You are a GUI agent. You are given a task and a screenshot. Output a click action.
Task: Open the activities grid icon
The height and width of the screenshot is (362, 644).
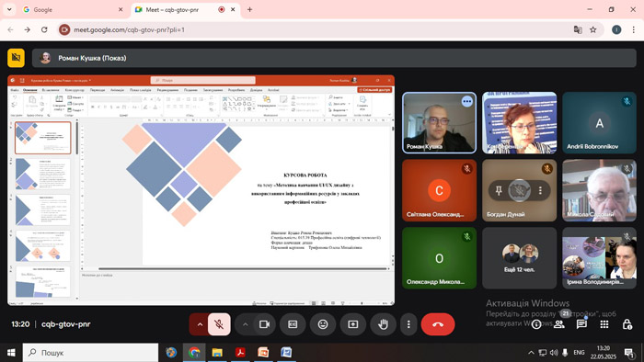coord(604,324)
